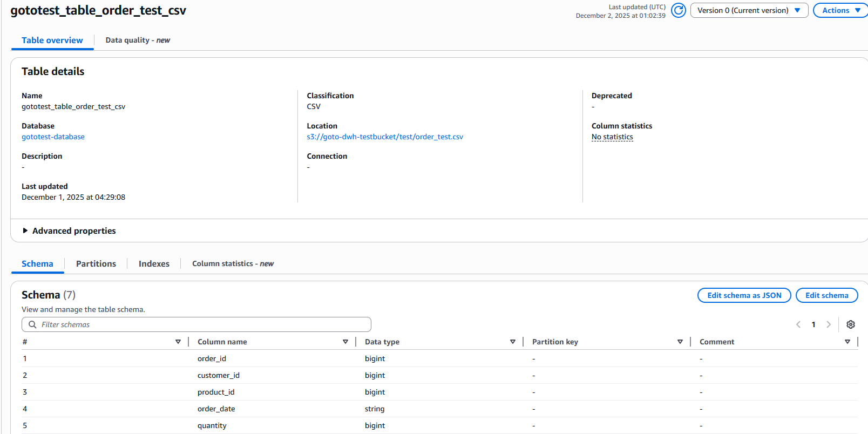The width and height of the screenshot is (868, 434).
Task: Click Edit schema as JSON button
Action: (744, 295)
